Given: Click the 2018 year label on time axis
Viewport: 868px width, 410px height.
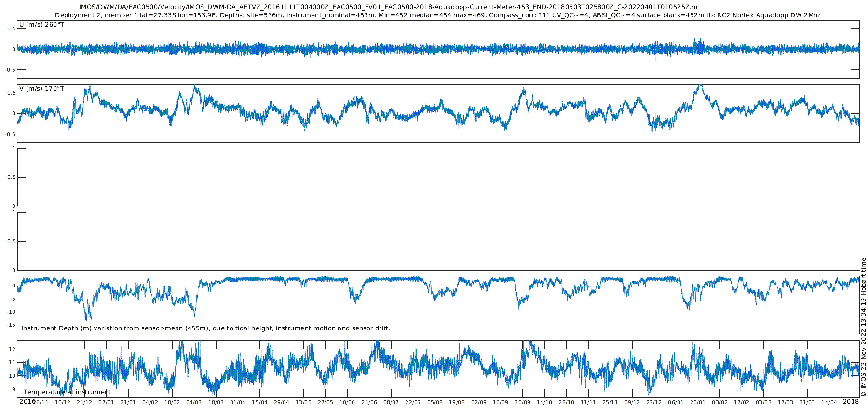Looking at the screenshot, I should [x=851, y=401].
